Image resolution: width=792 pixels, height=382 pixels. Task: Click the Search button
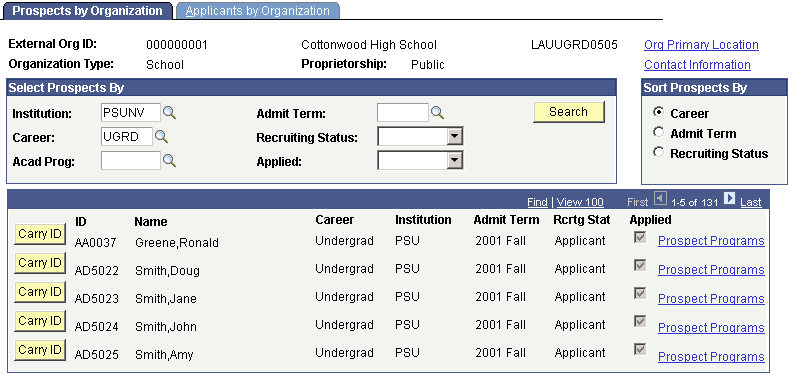(x=569, y=112)
